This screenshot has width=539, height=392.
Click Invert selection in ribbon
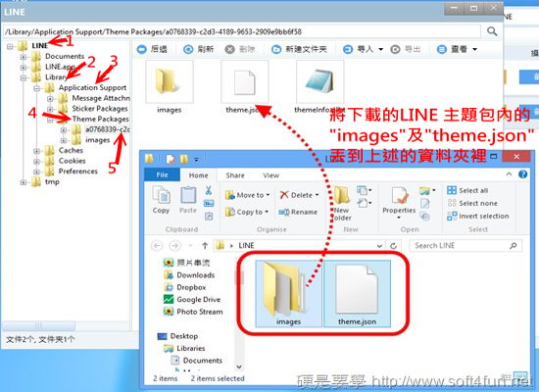[x=478, y=216]
